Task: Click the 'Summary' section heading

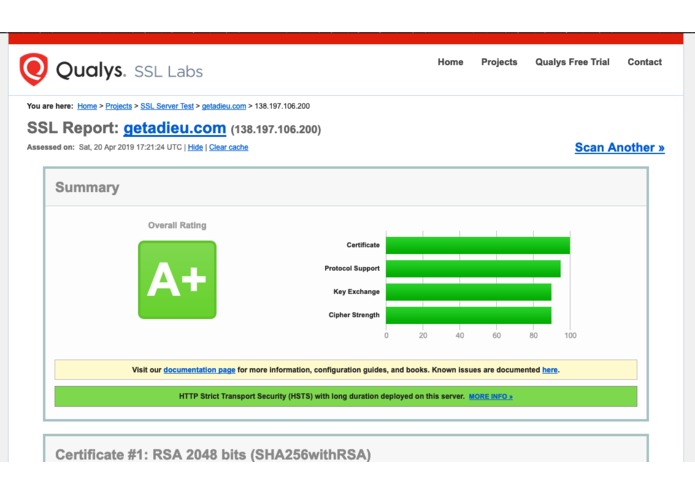Action: tap(87, 187)
